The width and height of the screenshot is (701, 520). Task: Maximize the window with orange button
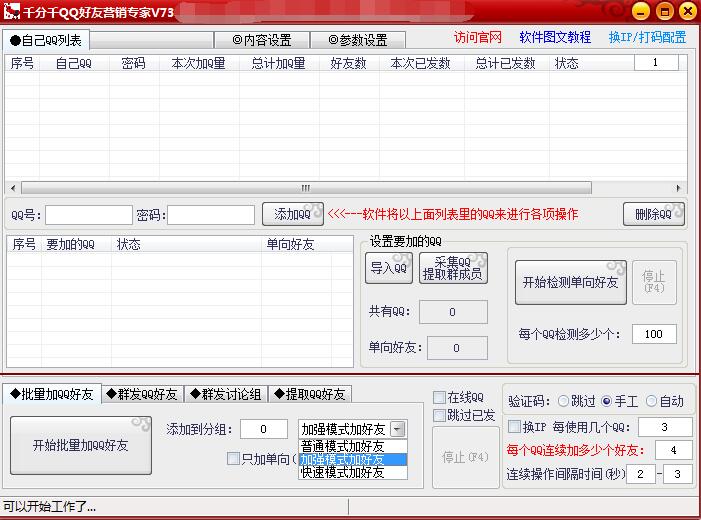(664, 11)
